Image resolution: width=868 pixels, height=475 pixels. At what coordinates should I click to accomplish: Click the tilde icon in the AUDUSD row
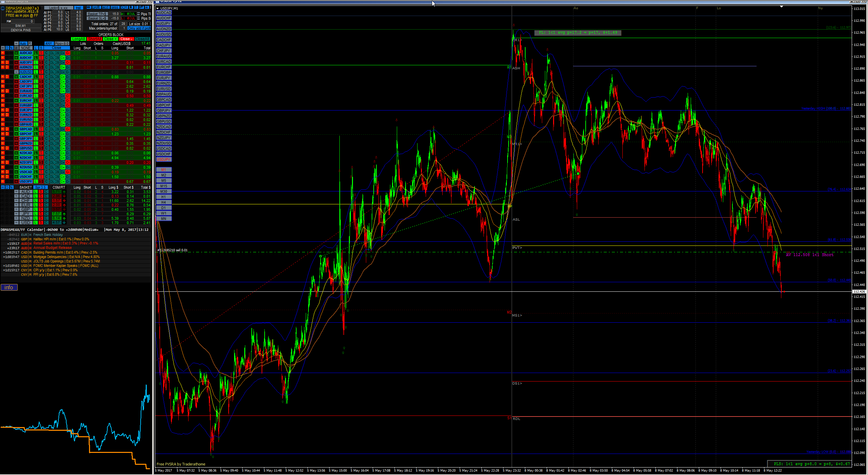[x=16, y=72]
